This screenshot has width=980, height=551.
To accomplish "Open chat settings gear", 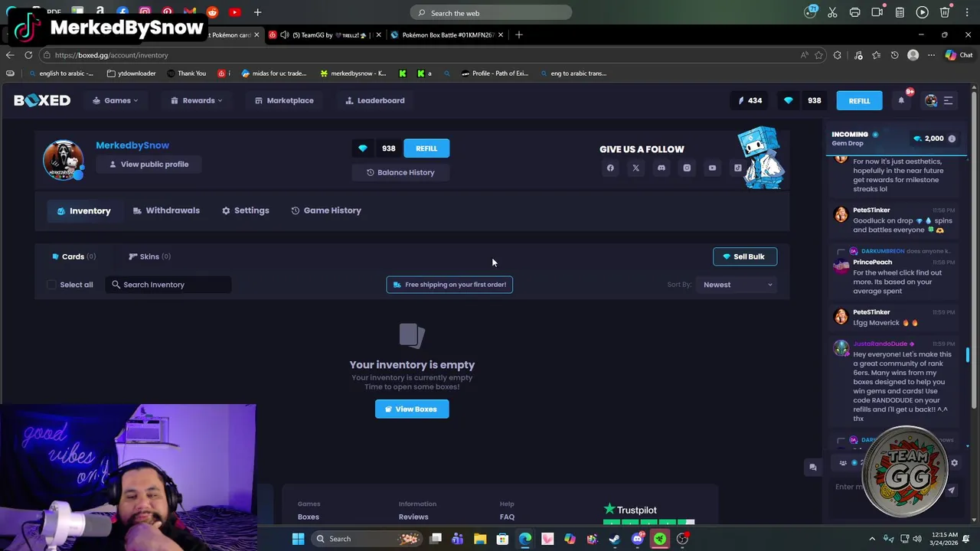I will 954,462.
